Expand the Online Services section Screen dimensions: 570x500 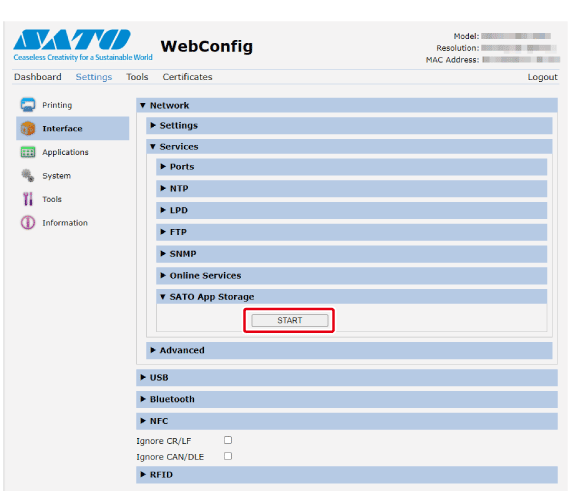tap(352, 276)
